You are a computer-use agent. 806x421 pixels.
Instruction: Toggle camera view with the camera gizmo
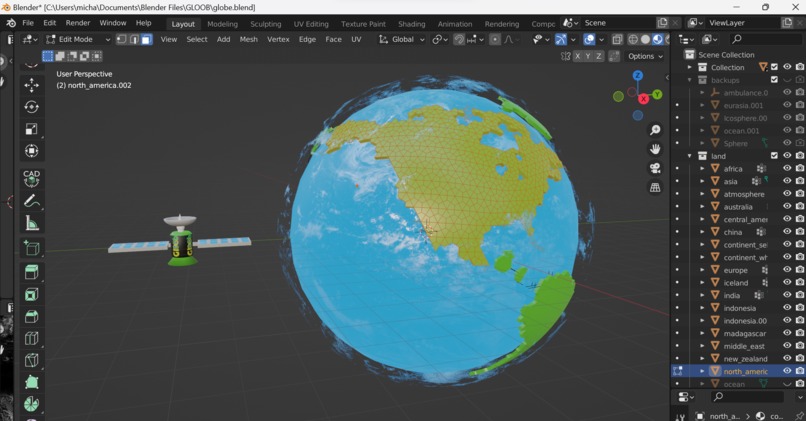point(655,168)
